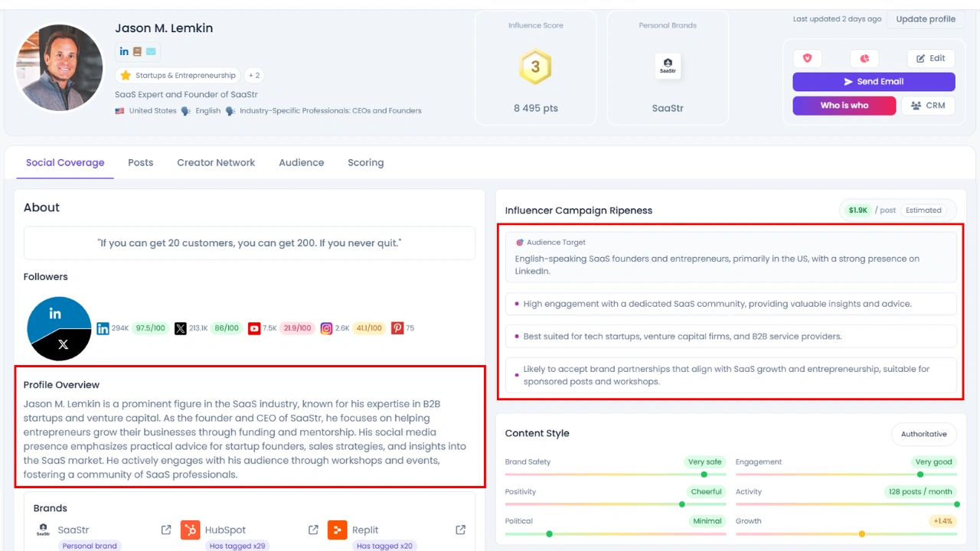Open the Creator Network tab
Viewport: 980px width, 551px height.
[216, 162]
